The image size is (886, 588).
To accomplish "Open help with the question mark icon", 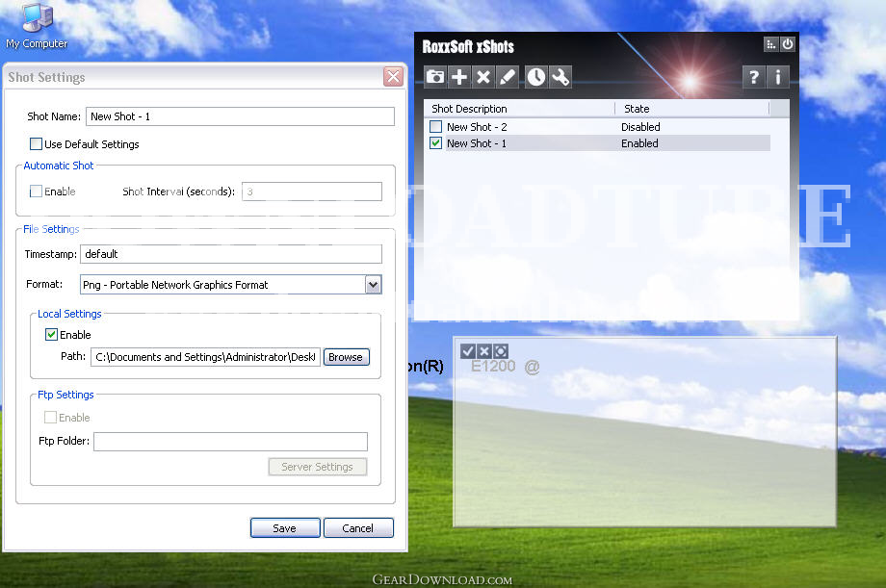I will (x=754, y=77).
